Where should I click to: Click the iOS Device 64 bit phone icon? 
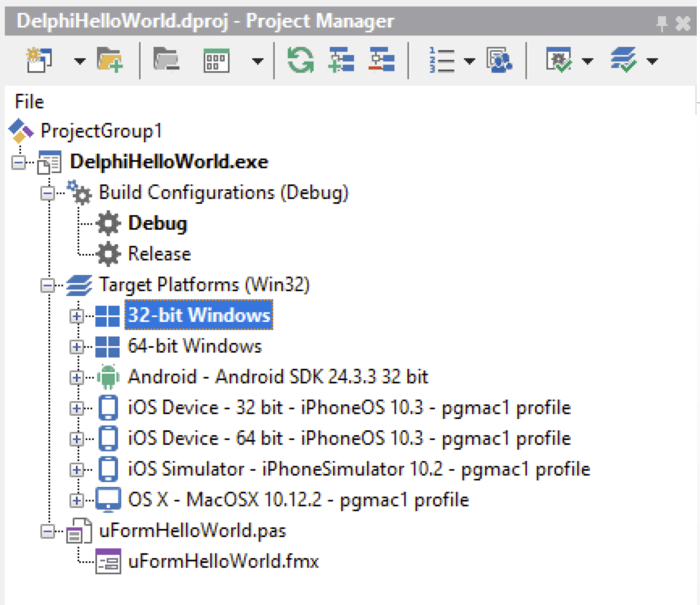[108, 438]
